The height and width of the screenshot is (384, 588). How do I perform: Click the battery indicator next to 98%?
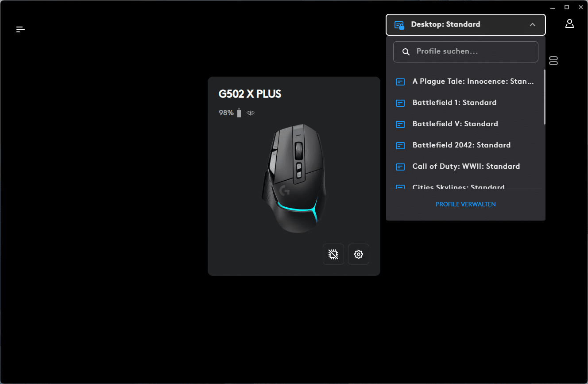(x=239, y=113)
